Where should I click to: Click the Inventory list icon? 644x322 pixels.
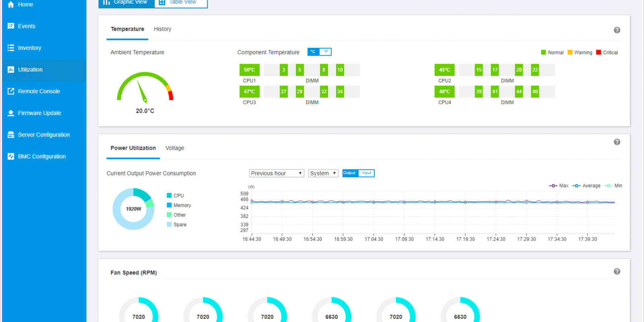tap(11, 48)
